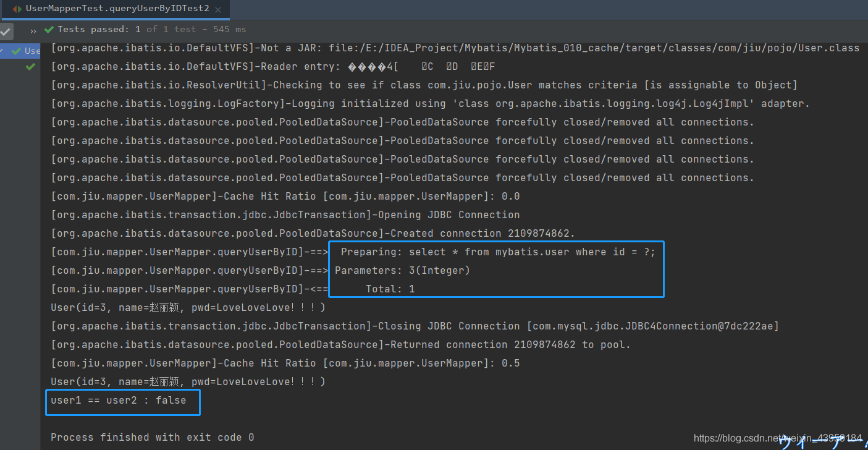
Task: Click the 'Not a JAR' DefaultVFS log line
Action: pyautogui.click(x=455, y=48)
